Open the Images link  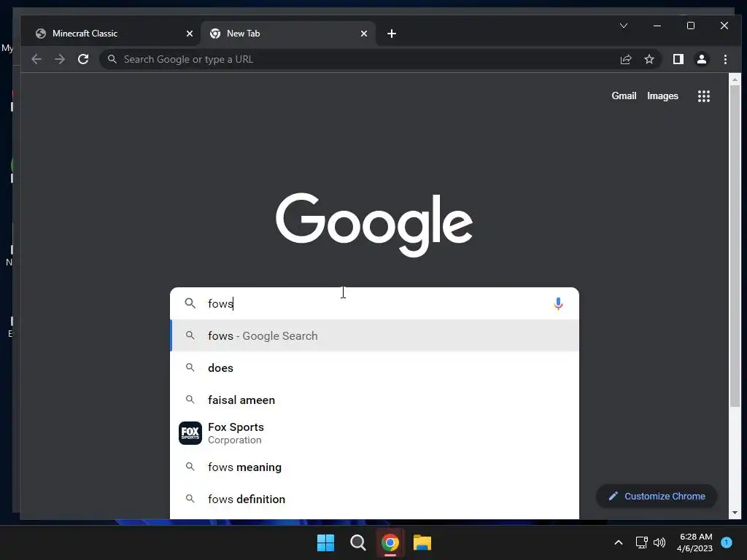[x=662, y=96]
